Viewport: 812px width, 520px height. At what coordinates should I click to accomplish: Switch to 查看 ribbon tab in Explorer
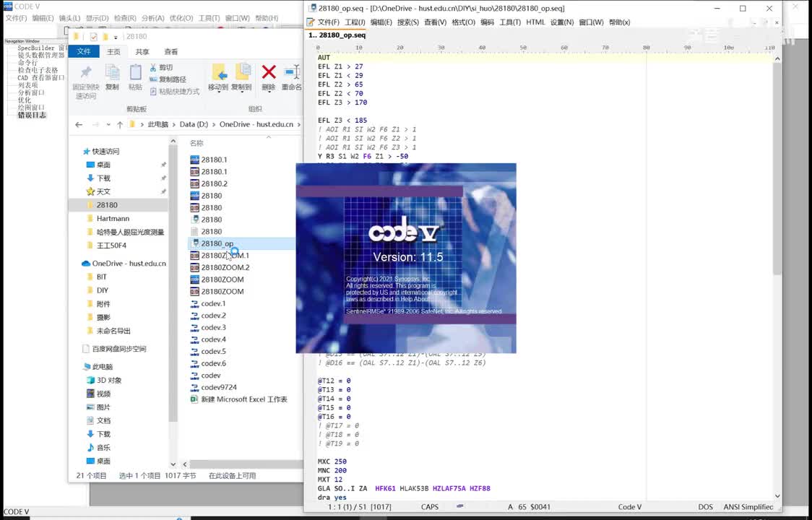coord(171,52)
